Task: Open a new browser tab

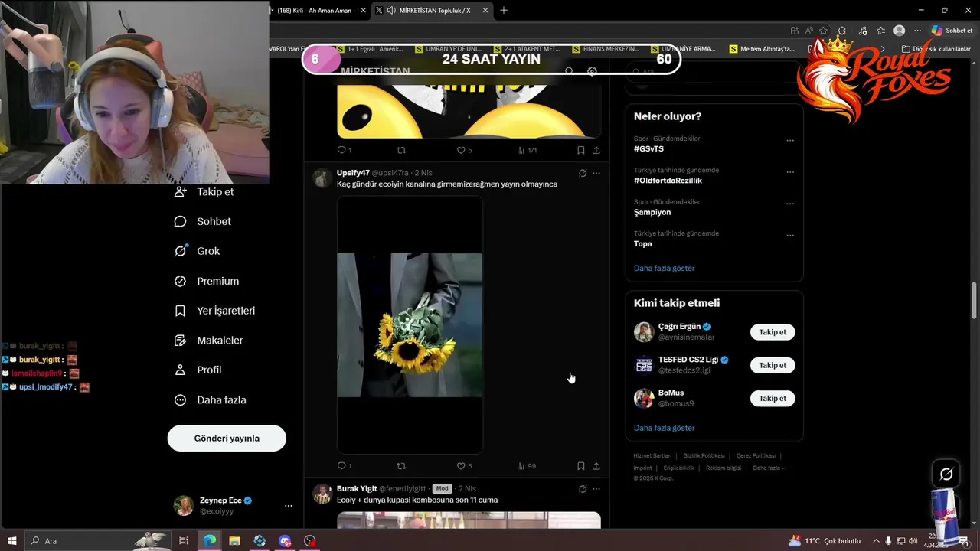Action: 503,11
